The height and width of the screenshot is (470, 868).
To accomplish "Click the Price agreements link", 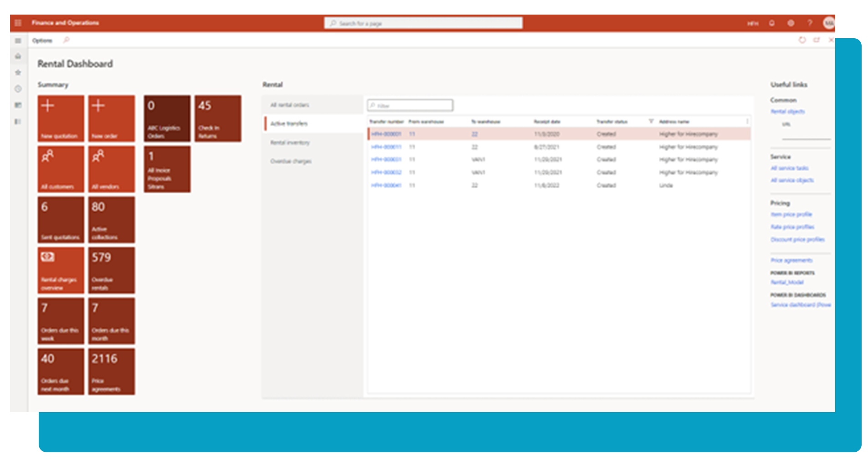I will [791, 260].
